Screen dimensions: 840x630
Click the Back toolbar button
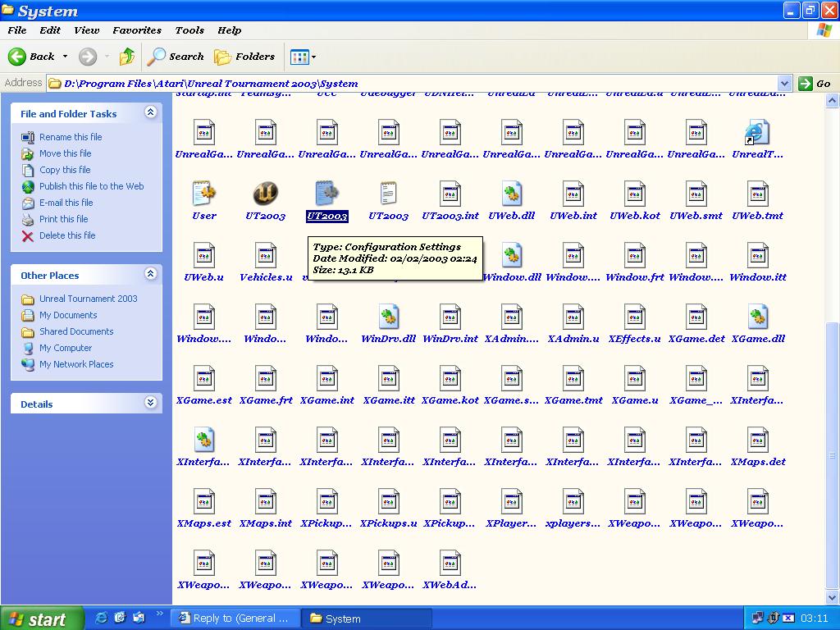(x=32, y=57)
